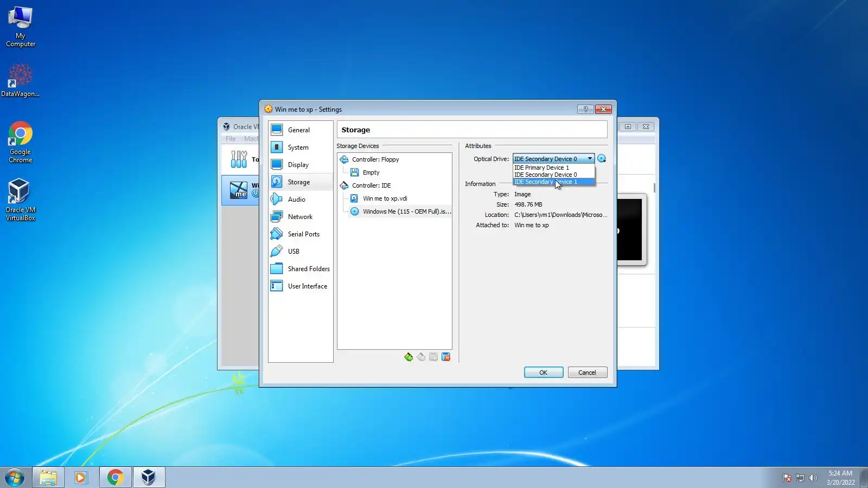Viewport: 868px width, 488px height.
Task: Click the remove storage controller icon
Action: coord(421,357)
